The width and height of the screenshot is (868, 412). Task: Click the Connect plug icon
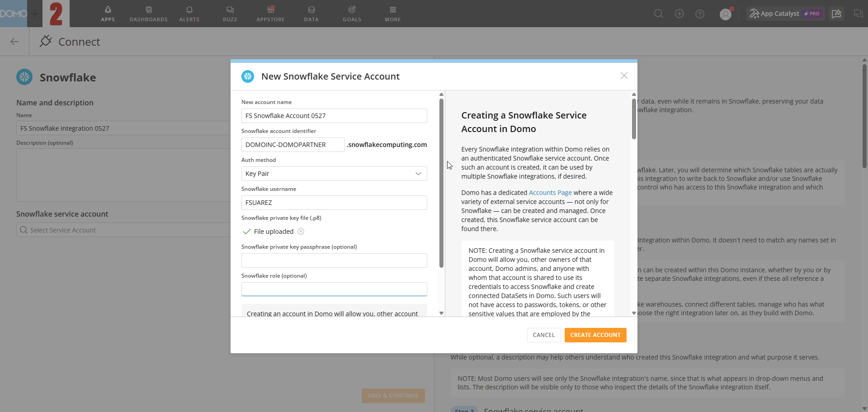(x=46, y=41)
